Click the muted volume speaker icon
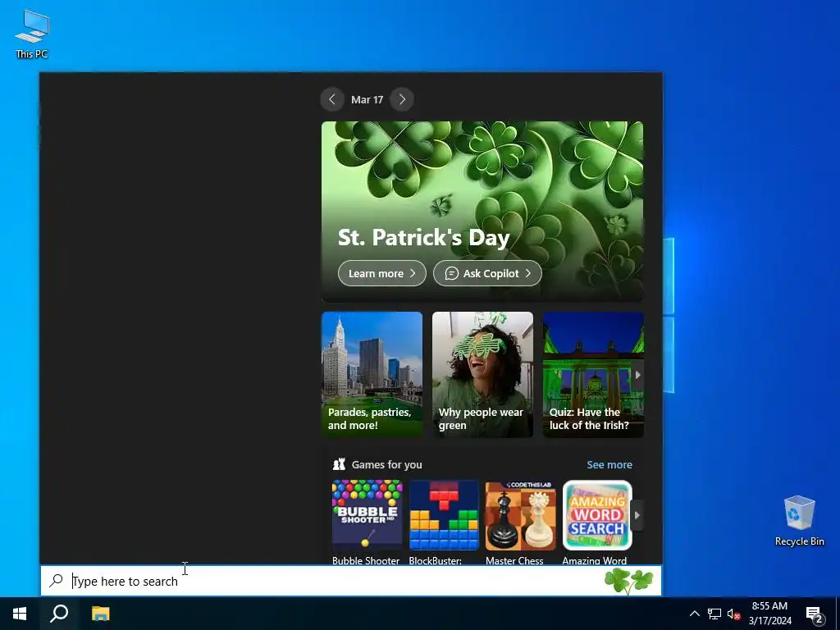840x630 pixels. pyautogui.click(x=733, y=614)
